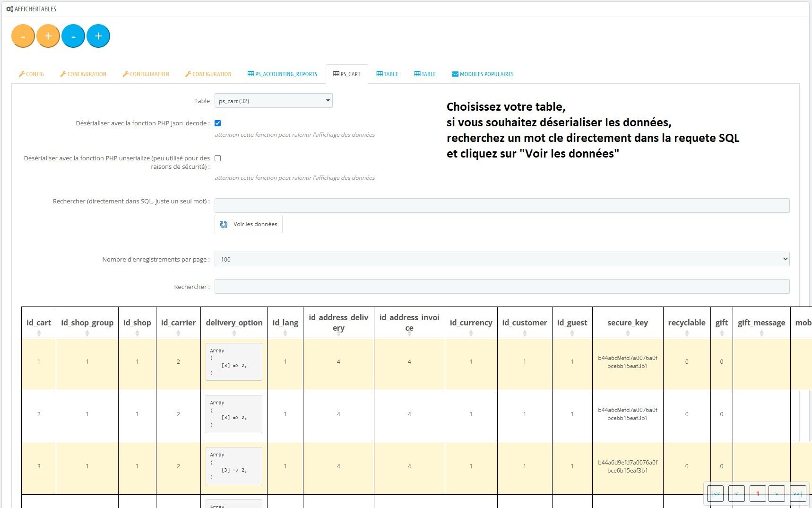Click the blue minus round button
The image size is (812, 508).
(x=73, y=36)
